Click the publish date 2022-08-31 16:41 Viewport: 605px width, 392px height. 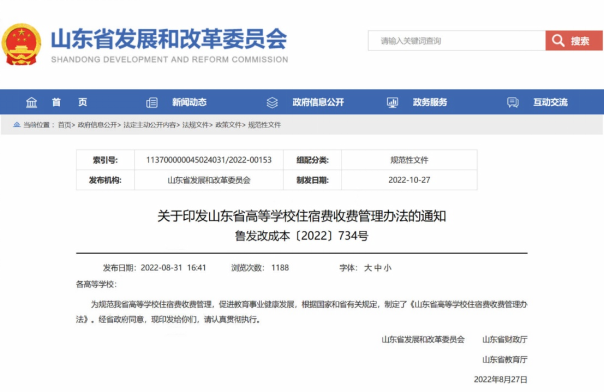tap(173, 268)
